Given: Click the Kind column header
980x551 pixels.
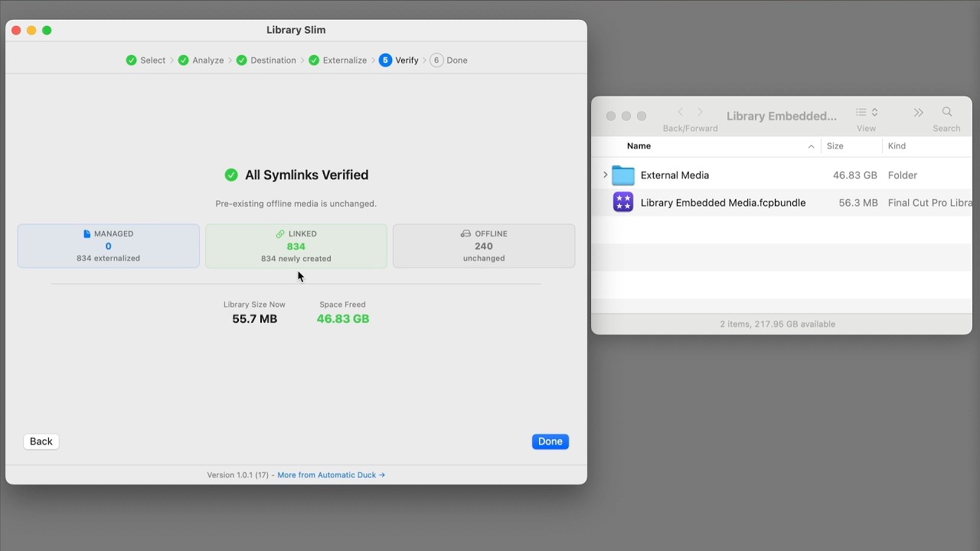Looking at the screenshot, I should (897, 146).
